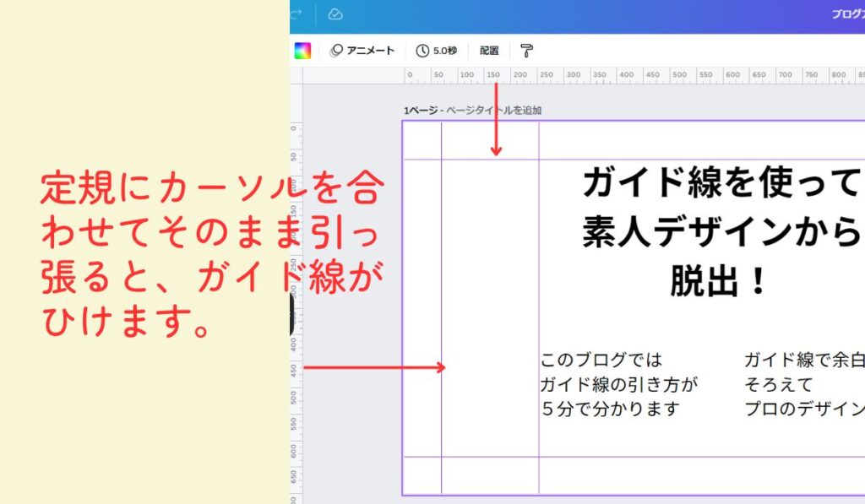Click the document title in the header
Image resolution: width=865 pixels, height=504 pixels.
pos(846,14)
